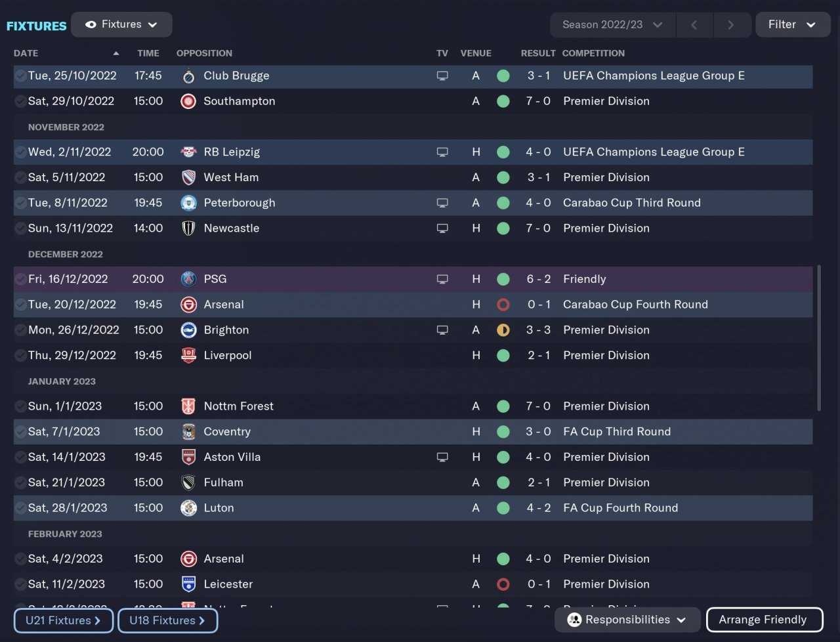The width and height of the screenshot is (840, 642).
Task: Open the U21 Fixtures link
Action: coord(64,620)
